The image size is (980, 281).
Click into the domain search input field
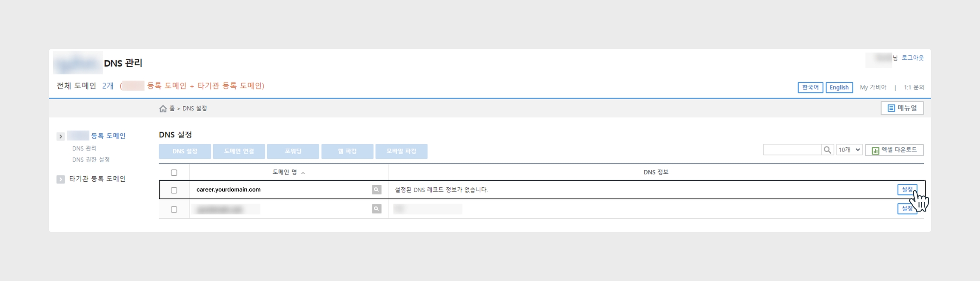pyautogui.click(x=792, y=150)
